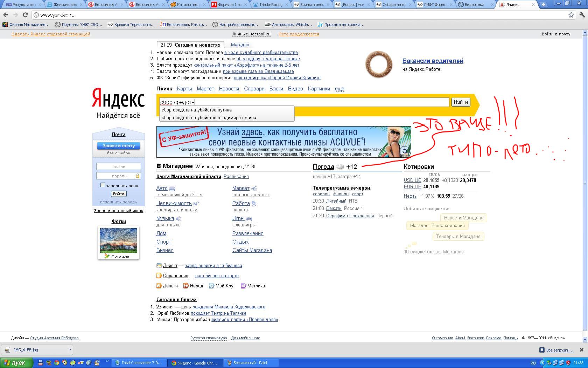Click the vertical page scrollbar
The image size is (588, 368).
(584, 175)
